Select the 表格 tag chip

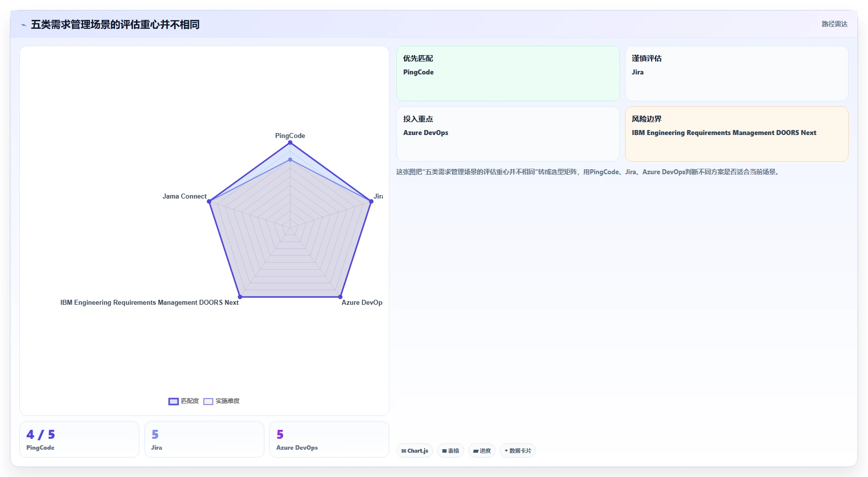(450, 451)
